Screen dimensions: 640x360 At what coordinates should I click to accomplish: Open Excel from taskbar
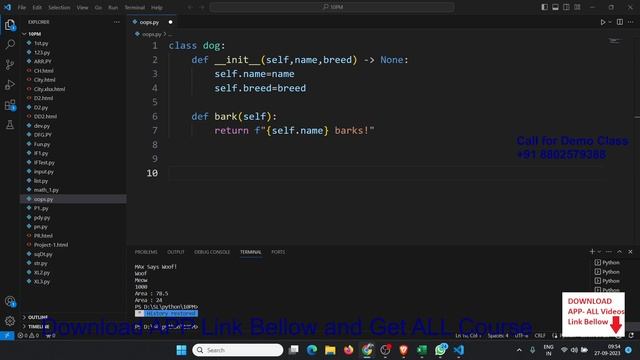click(x=422, y=350)
